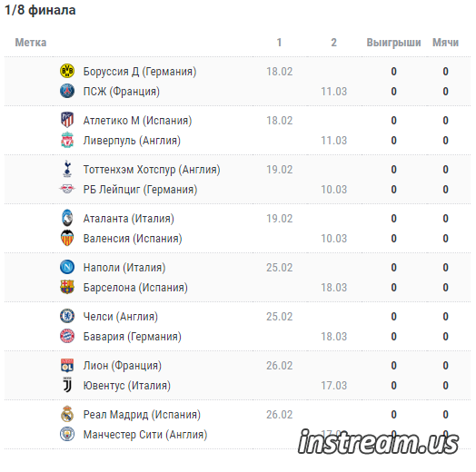Click the Liverpool club badge

pyautogui.click(x=67, y=140)
